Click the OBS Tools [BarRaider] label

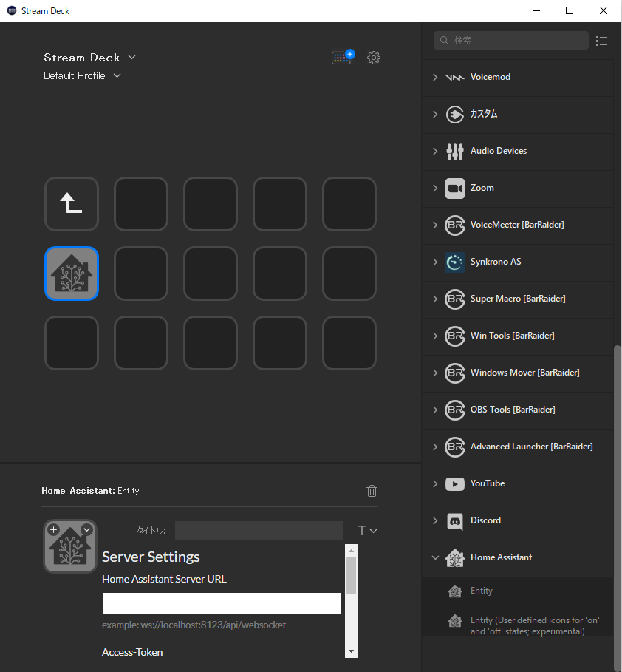tap(513, 410)
